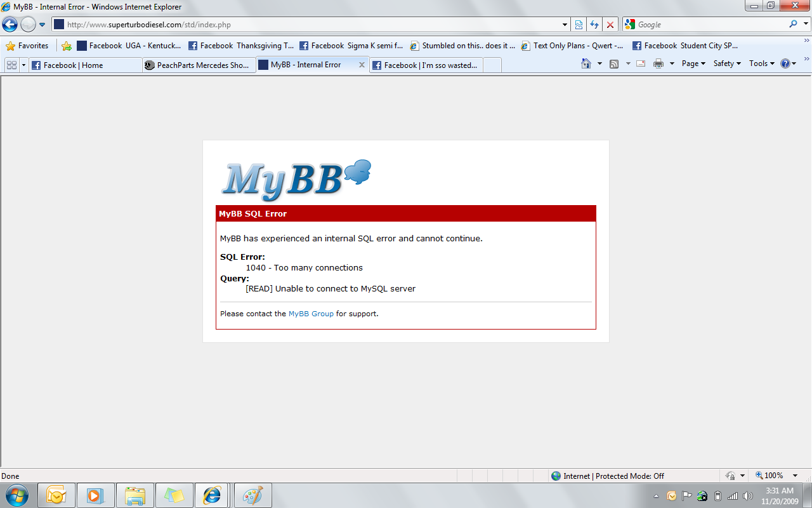This screenshot has height=508, width=812.
Task: Open Outlook from the taskbar
Action: coord(56,495)
